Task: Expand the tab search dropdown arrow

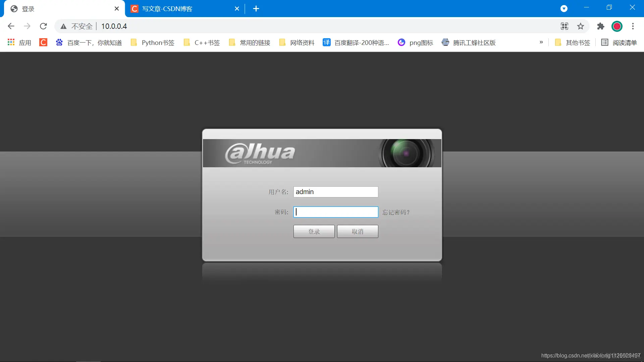Action: tap(564, 9)
